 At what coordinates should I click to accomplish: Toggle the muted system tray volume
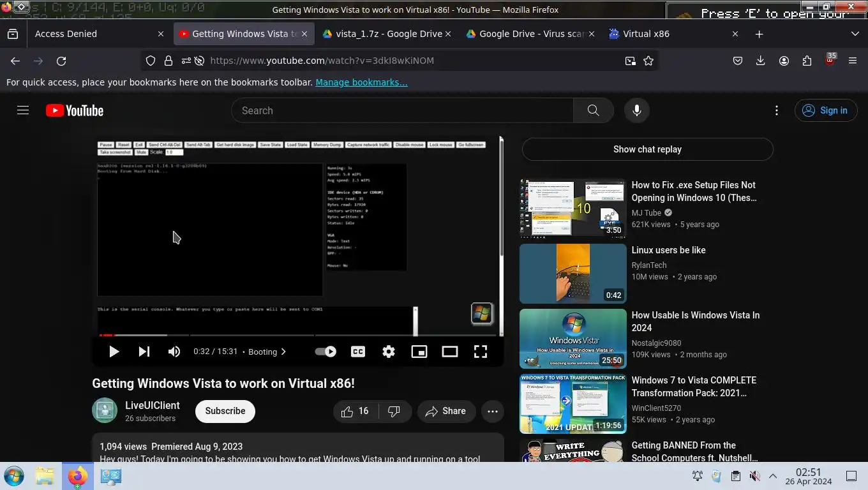754,476
